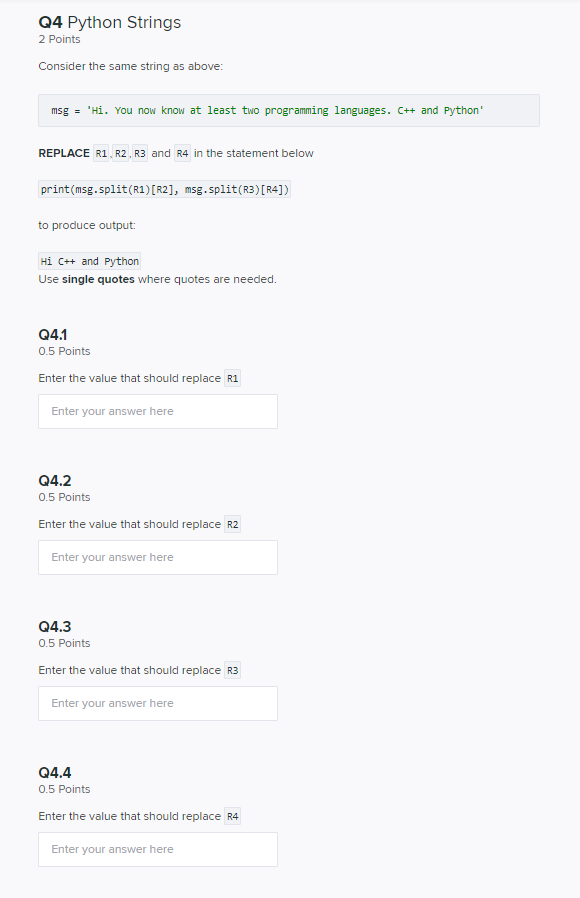
Task: Click the R4 token in Q4.4 prompt
Action: point(232,815)
